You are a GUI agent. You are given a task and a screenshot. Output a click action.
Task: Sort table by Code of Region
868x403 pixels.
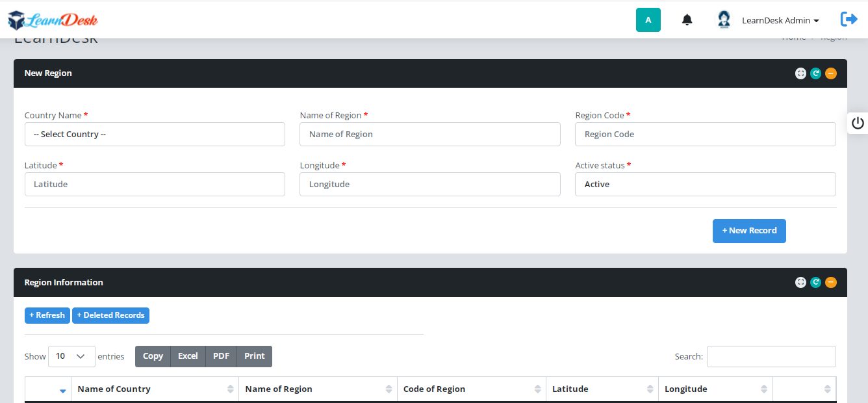[471, 389]
